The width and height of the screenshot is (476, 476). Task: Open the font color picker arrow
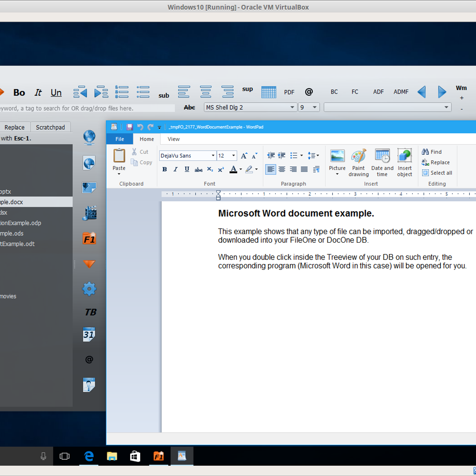click(241, 170)
